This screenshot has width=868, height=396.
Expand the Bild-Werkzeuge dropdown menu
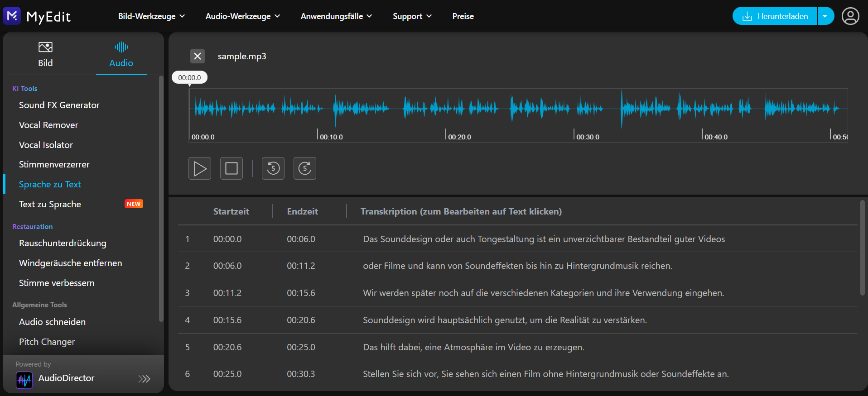pyautogui.click(x=151, y=16)
